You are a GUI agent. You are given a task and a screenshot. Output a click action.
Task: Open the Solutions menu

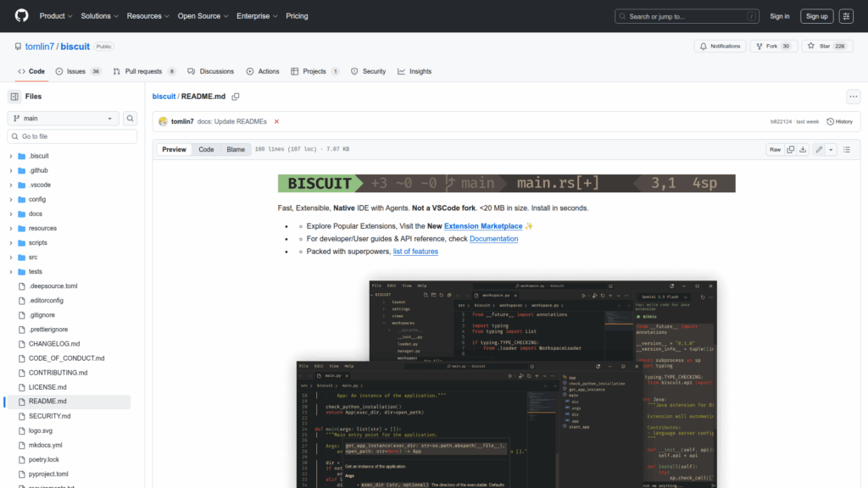tap(100, 16)
